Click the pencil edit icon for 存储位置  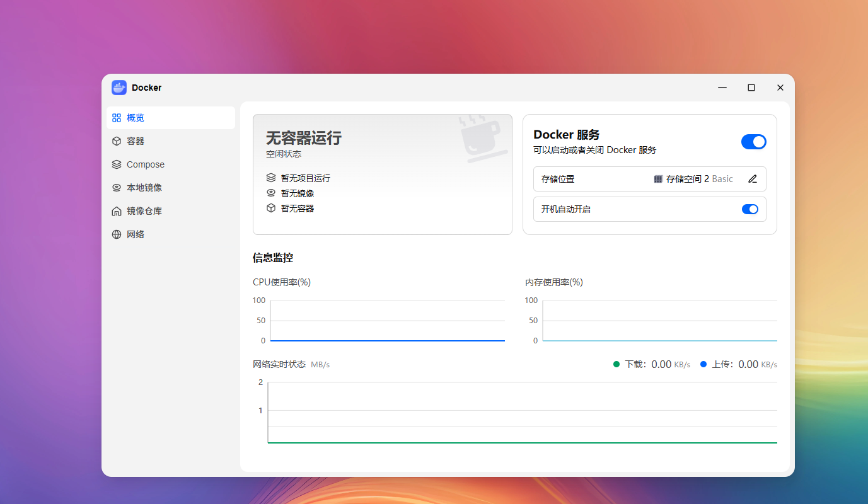pos(753,179)
